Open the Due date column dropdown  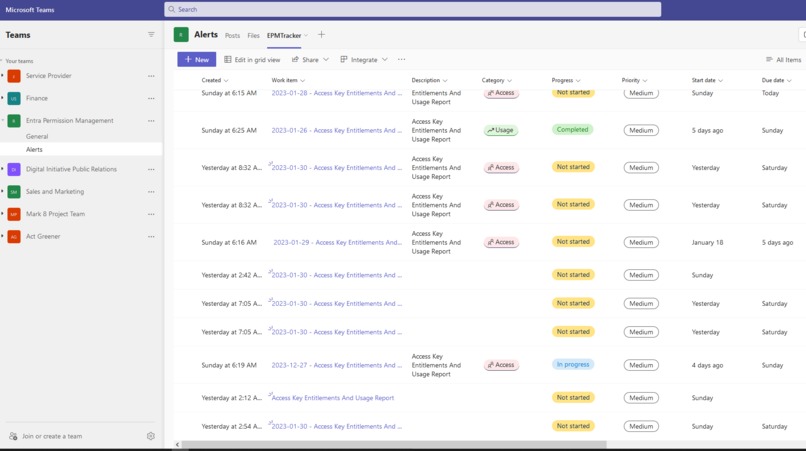click(789, 81)
